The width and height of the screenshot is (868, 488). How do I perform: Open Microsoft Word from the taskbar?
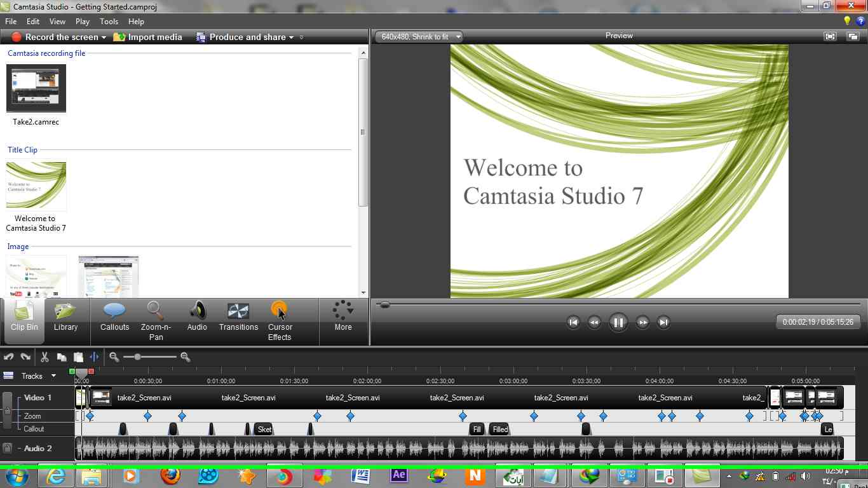click(360, 477)
